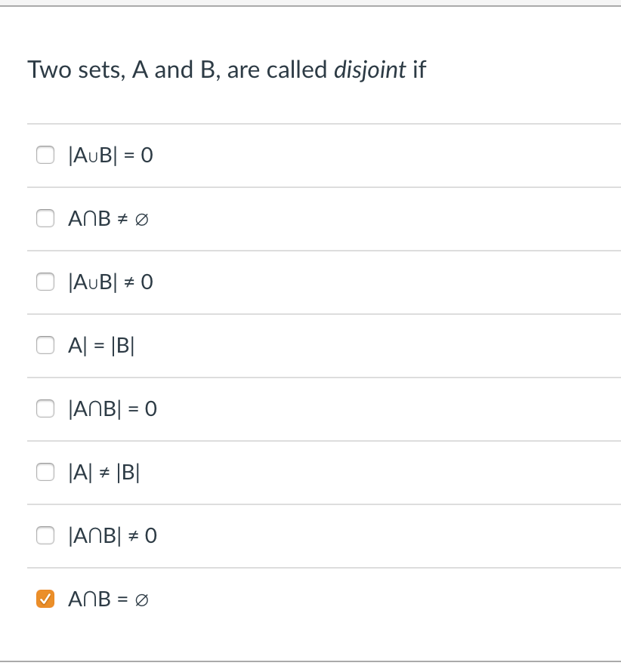This screenshot has height=672, width=621.
Task: Uncheck the selected answer A∩B = ∅
Action: pyautogui.click(x=45, y=599)
